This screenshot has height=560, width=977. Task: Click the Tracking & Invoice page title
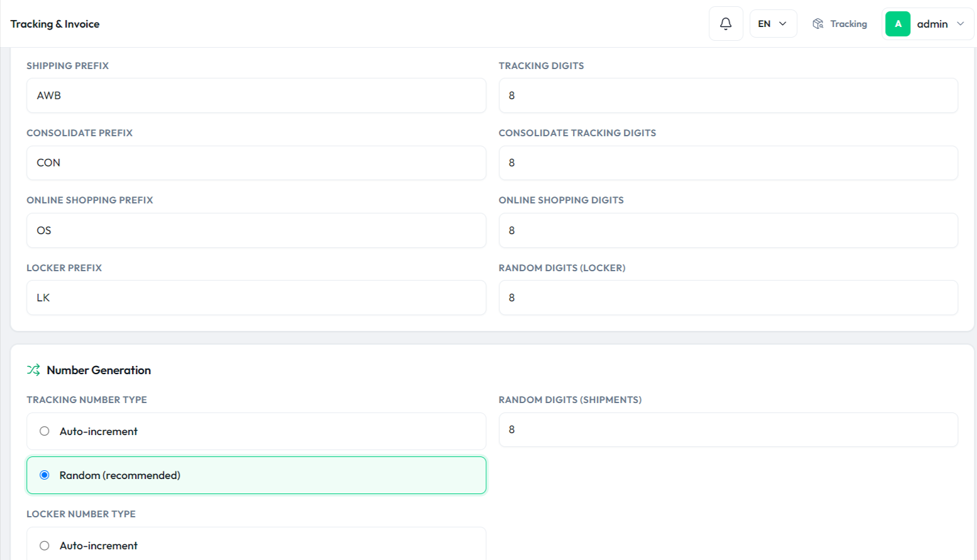tap(55, 24)
